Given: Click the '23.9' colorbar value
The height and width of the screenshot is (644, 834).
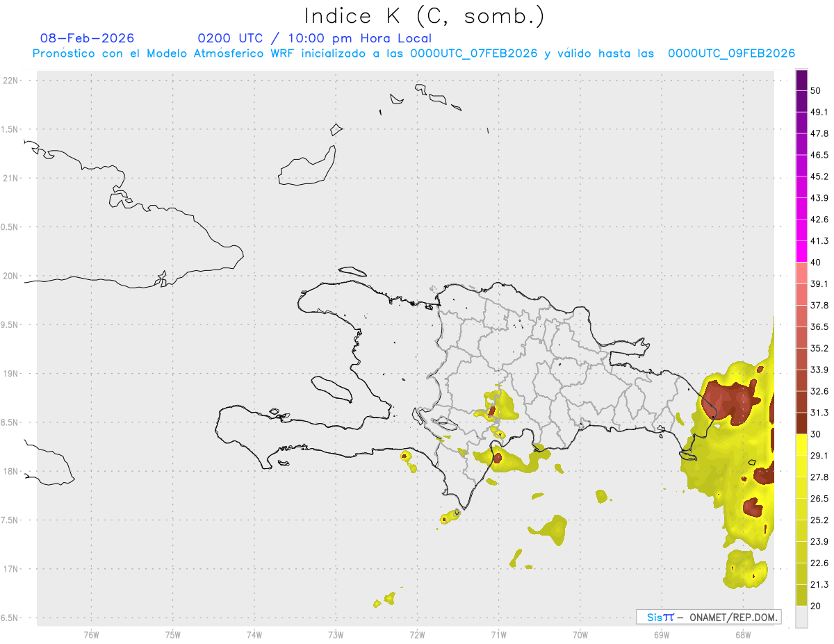Looking at the screenshot, I should 819,542.
